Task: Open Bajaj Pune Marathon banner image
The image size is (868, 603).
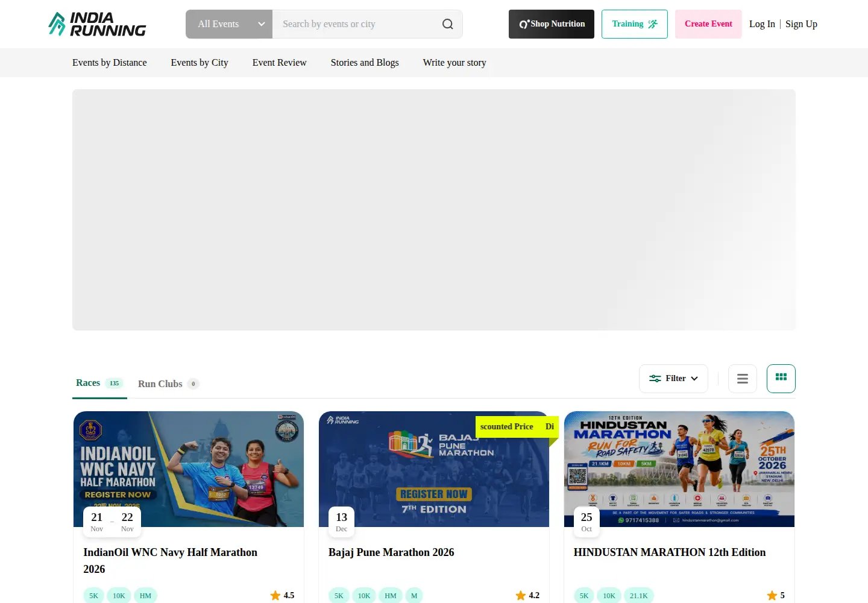Action: coord(434,469)
